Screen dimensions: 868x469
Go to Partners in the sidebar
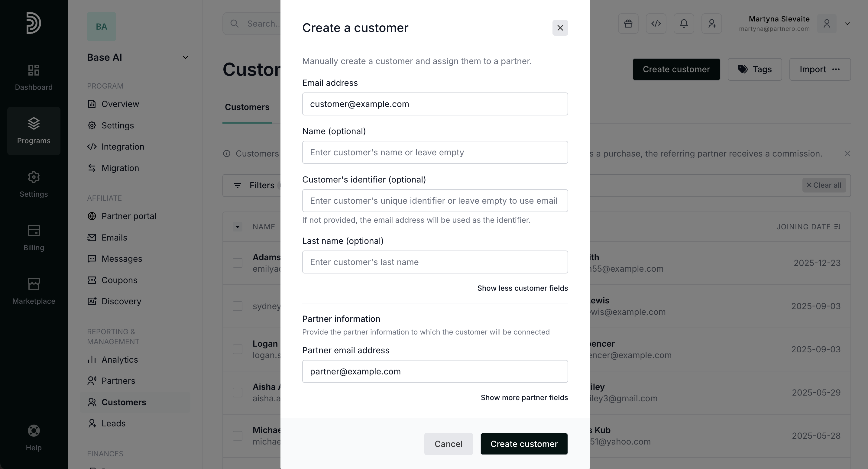click(118, 381)
